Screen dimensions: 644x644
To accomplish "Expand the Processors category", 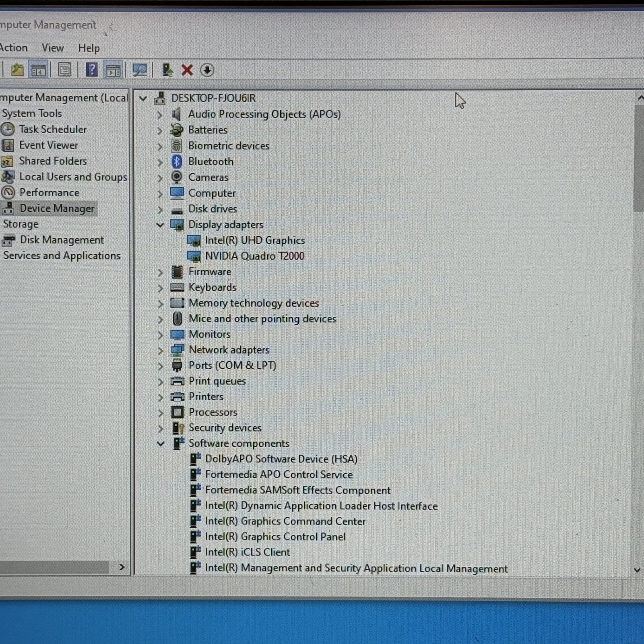I will [x=160, y=413].
